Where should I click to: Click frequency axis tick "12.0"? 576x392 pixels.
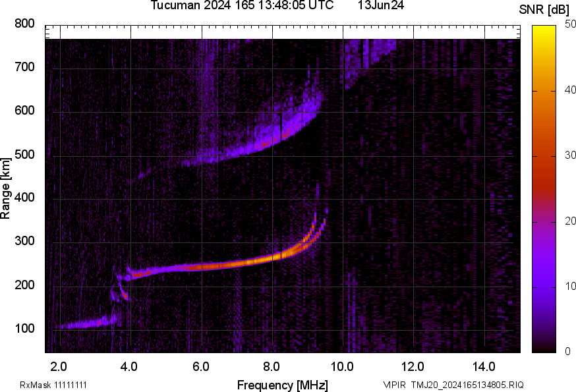tap(413, 367)
